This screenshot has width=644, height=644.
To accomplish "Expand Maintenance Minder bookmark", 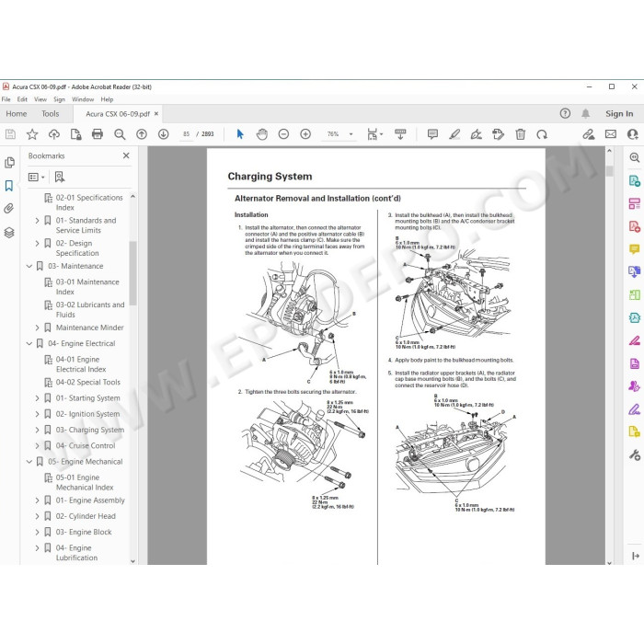I will coord(37,328).
